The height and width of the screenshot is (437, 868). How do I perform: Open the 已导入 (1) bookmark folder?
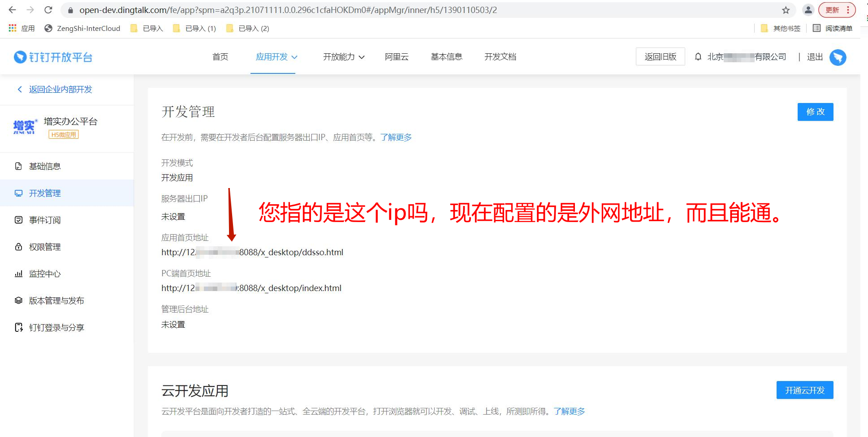(194, 28)
